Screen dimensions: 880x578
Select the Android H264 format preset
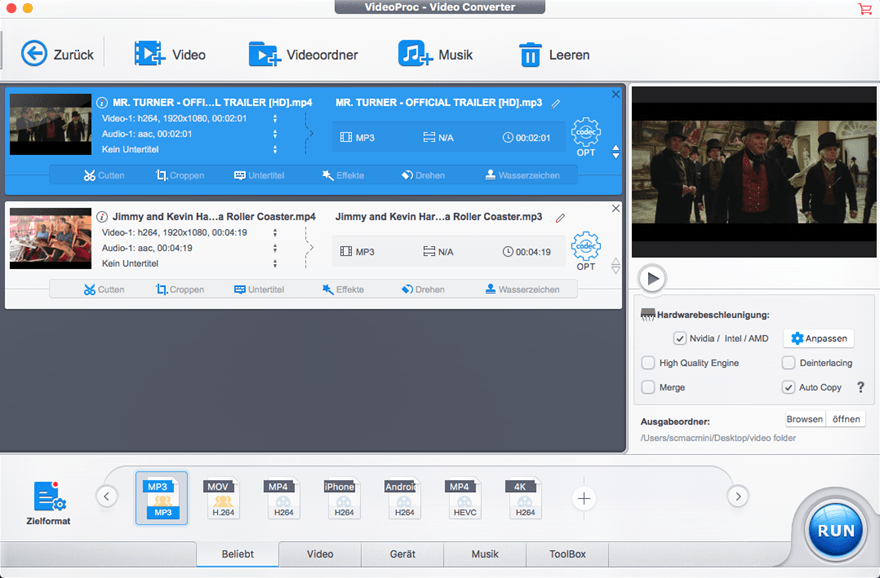404,498
